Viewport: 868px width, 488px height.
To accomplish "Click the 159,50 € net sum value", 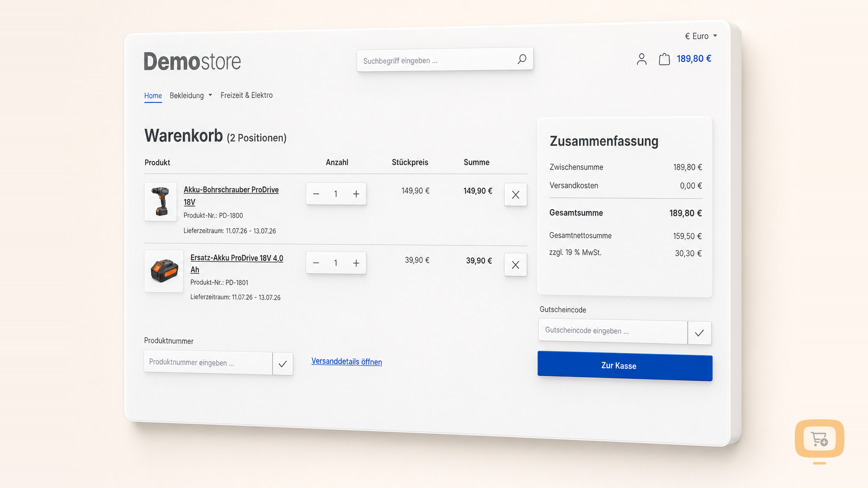I will pos(687,236).
